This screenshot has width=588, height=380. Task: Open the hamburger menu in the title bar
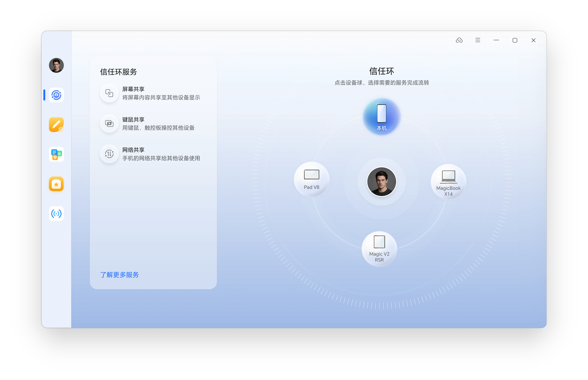pyautogui.click(x=478, y=40)
